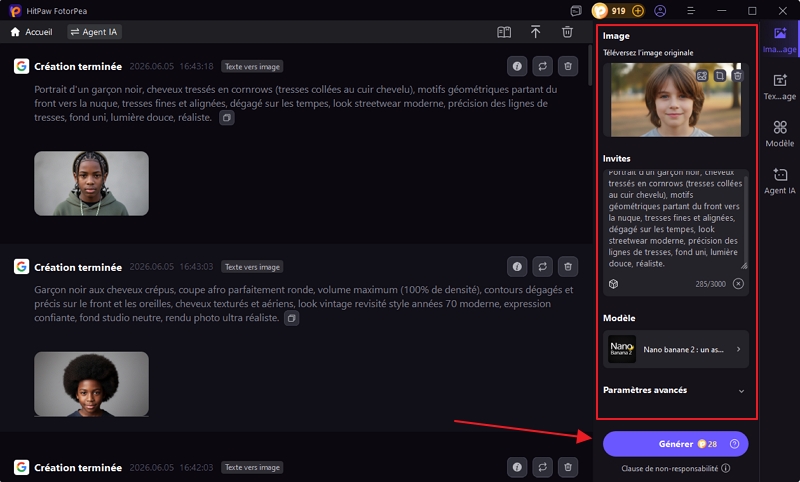This screenshot has width=800, height=482.
Task: Show info for the 16:43:18 creation
Action: pos(517,66)
